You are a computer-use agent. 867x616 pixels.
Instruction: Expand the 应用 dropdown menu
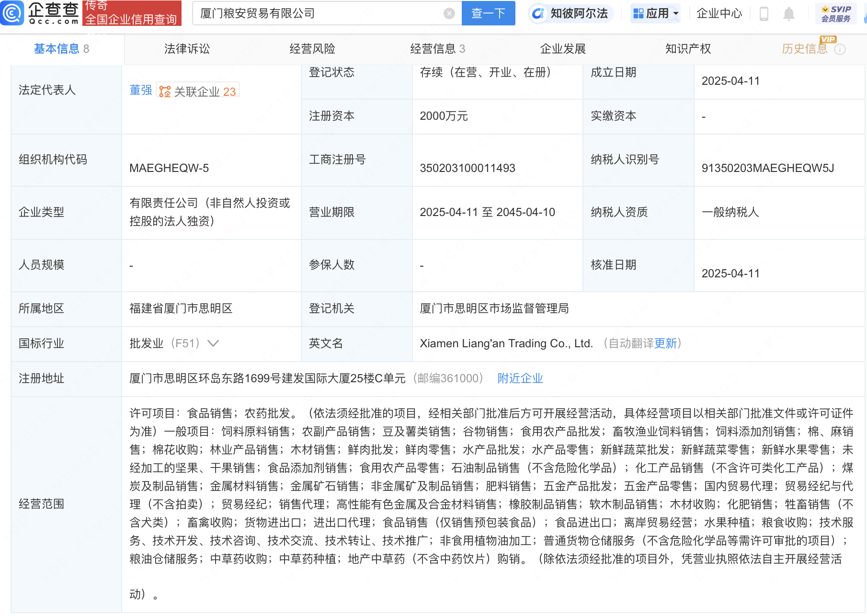coord(656,13)
